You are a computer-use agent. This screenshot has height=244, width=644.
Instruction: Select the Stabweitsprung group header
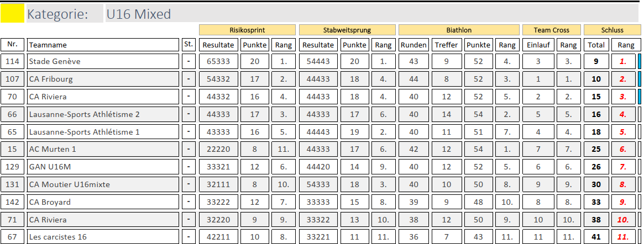(347, 30)
